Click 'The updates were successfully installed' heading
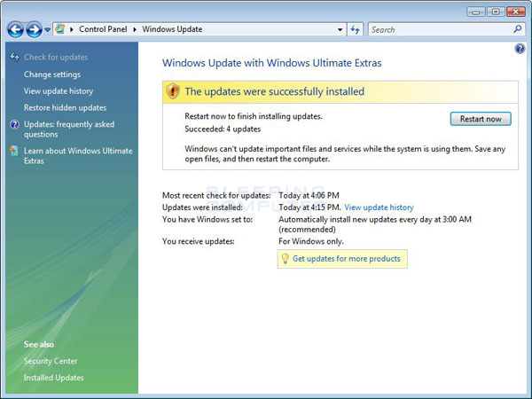Image resolution: width=532 pixels, height=399 pixels. 275,91
